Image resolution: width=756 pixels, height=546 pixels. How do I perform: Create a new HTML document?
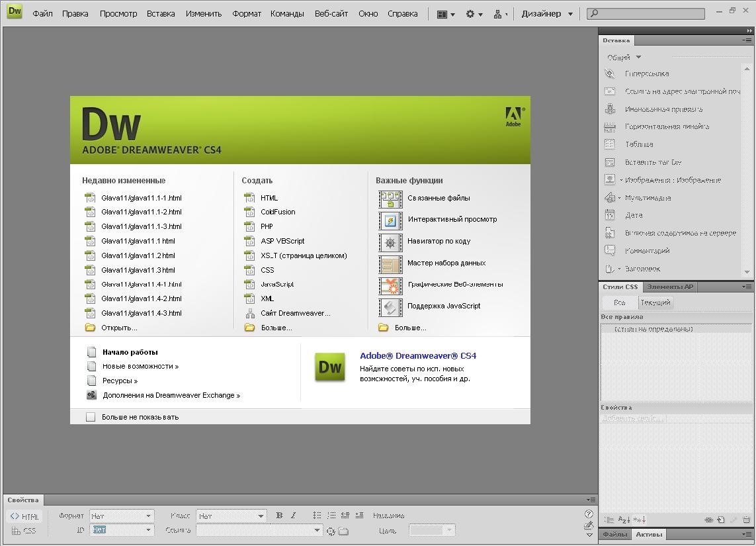pos(269,198)
